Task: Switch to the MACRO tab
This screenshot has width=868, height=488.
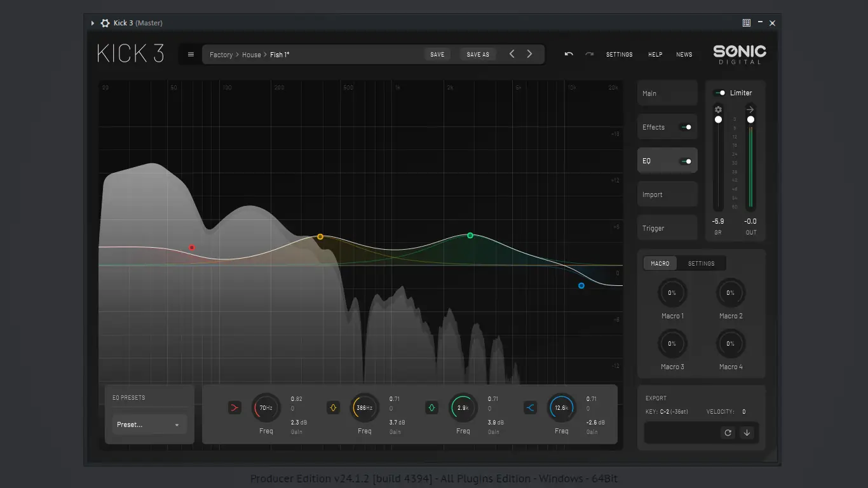Action: (660, 263)
